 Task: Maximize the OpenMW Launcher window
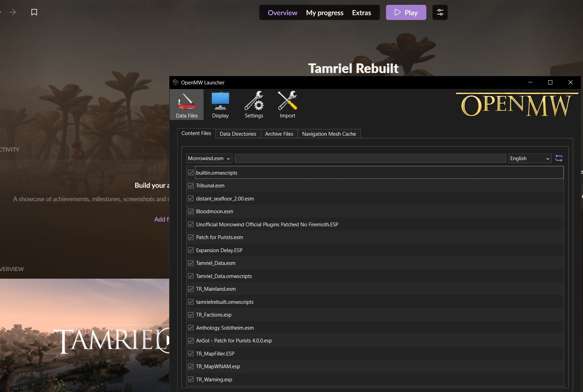click(550, 82)
